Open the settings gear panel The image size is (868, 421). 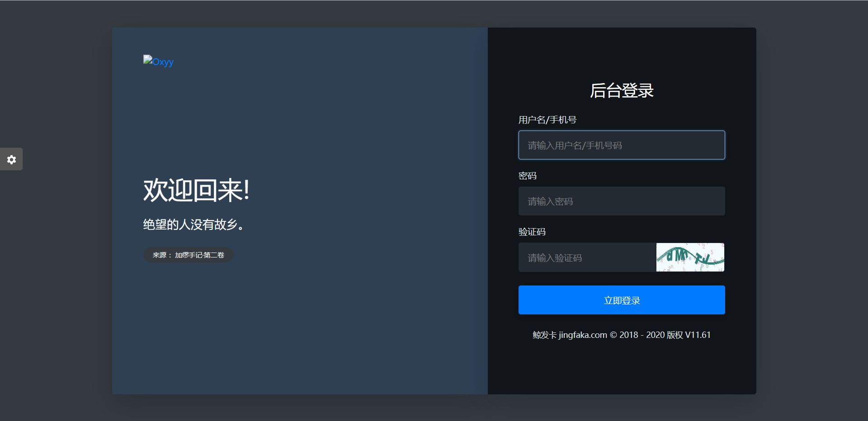pyautogui.click(x=11, y=159)
